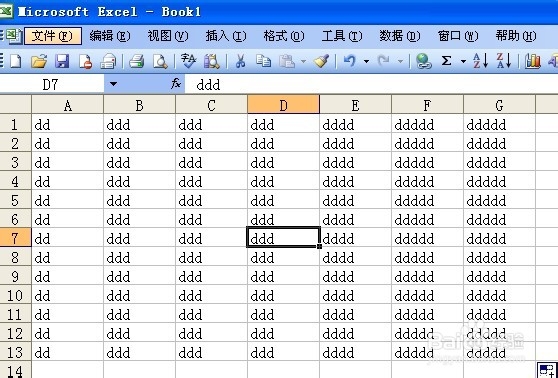This screenshot has width=558, height=378.
Task: Open the 插入(I) menu
Action: tap(226, 36)
